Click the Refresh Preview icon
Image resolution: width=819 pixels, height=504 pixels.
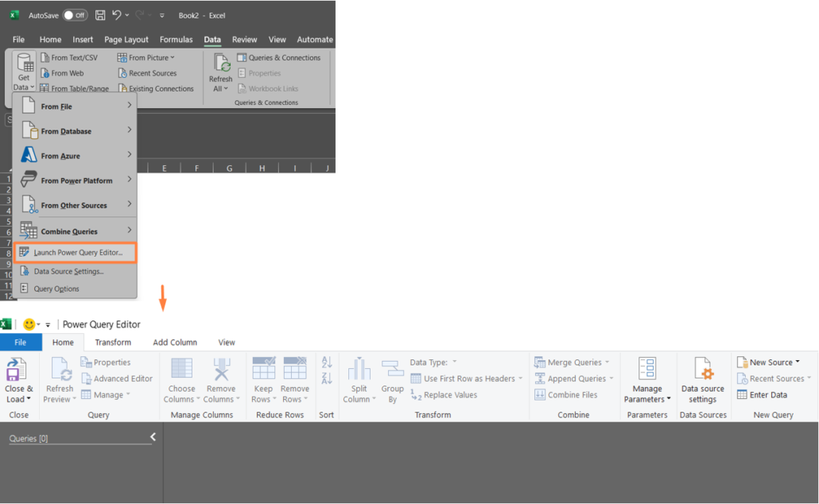point(60,370)
